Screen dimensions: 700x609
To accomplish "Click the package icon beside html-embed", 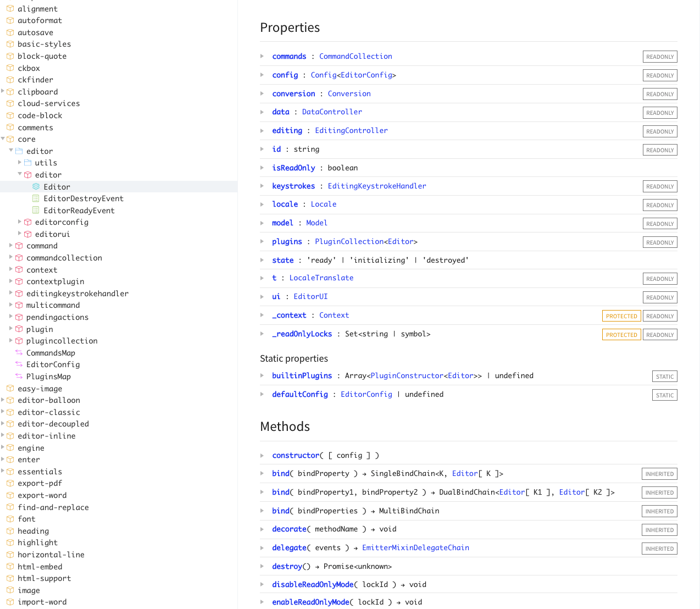I will [x=10, y=567].
